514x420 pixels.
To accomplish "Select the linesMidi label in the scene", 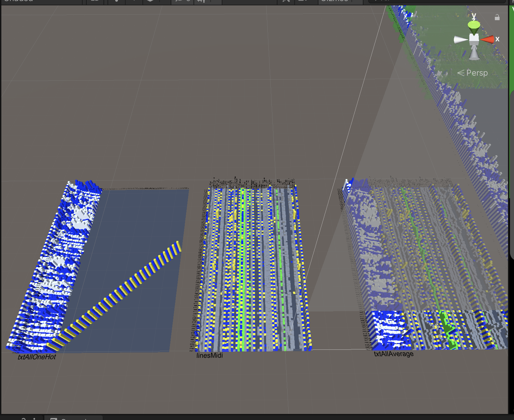I will 209,355.
